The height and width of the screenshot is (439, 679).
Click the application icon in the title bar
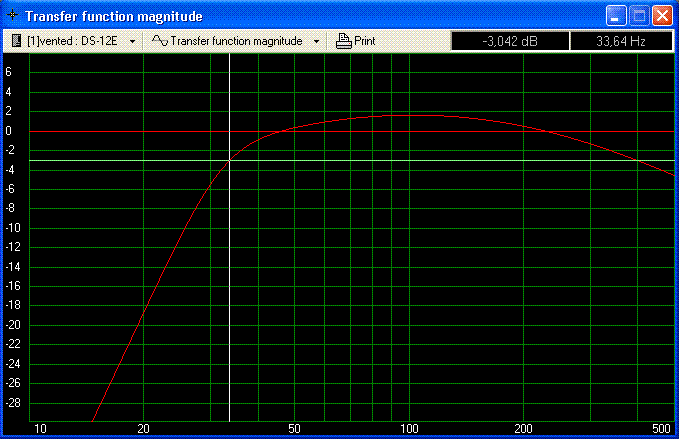click(13, 16)
